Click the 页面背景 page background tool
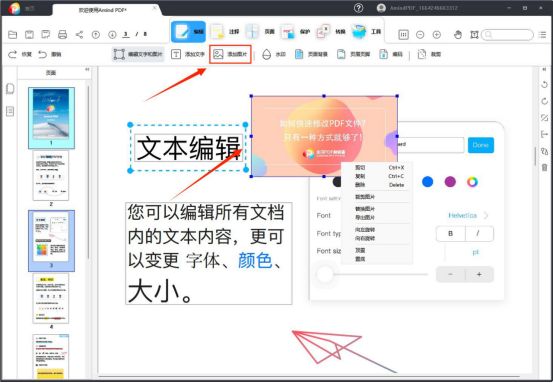The image size is (553, 383). pos(311,54)
